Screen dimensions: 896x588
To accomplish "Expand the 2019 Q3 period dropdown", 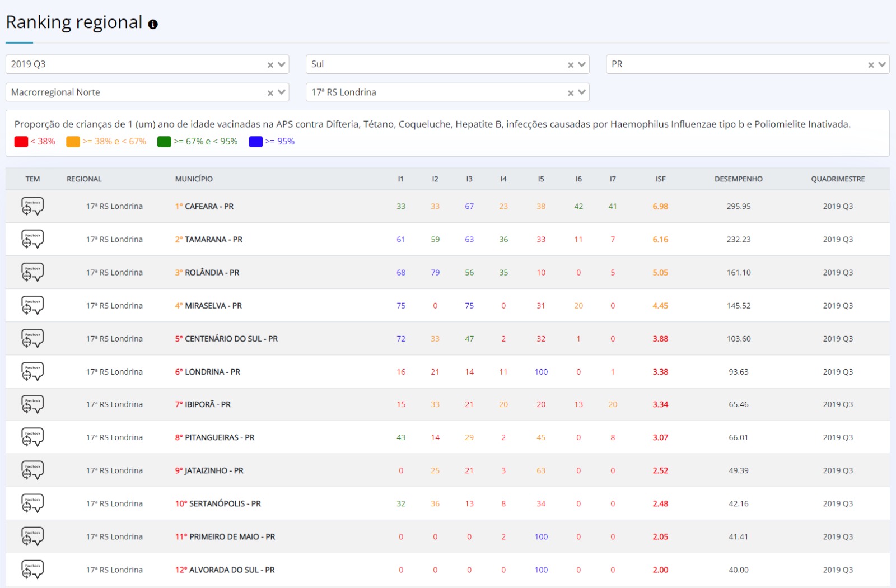I will click(x=282, y=64).
